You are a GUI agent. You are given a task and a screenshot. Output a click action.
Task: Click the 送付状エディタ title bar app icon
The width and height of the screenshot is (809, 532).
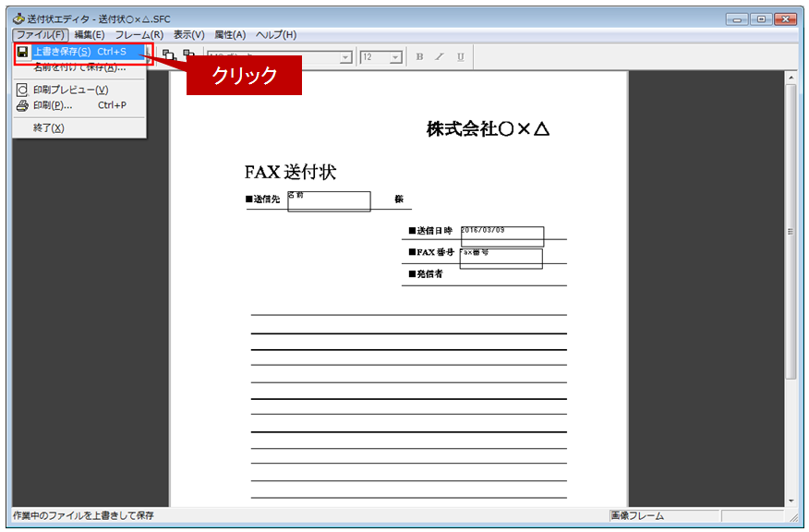(19, 19)
